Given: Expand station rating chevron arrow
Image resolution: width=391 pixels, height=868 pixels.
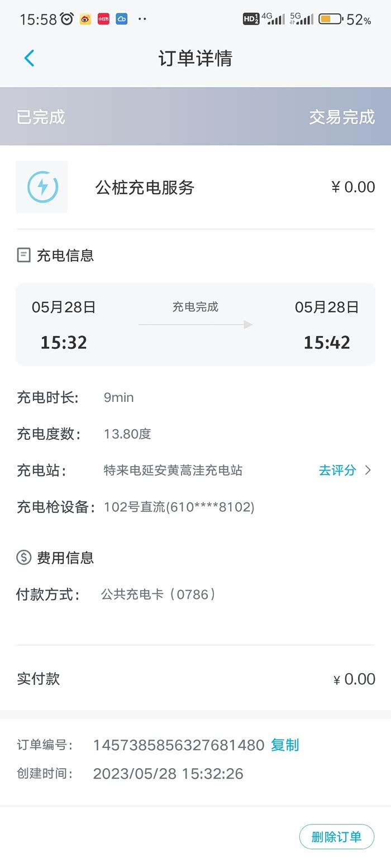Looking at the screenshot, I should [368, 470].
